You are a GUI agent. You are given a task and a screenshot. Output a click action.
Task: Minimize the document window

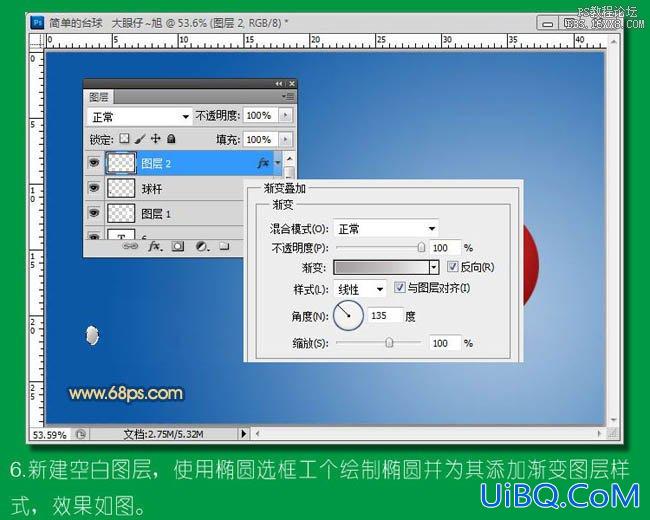pyautogui.click(x=548, y=23)
